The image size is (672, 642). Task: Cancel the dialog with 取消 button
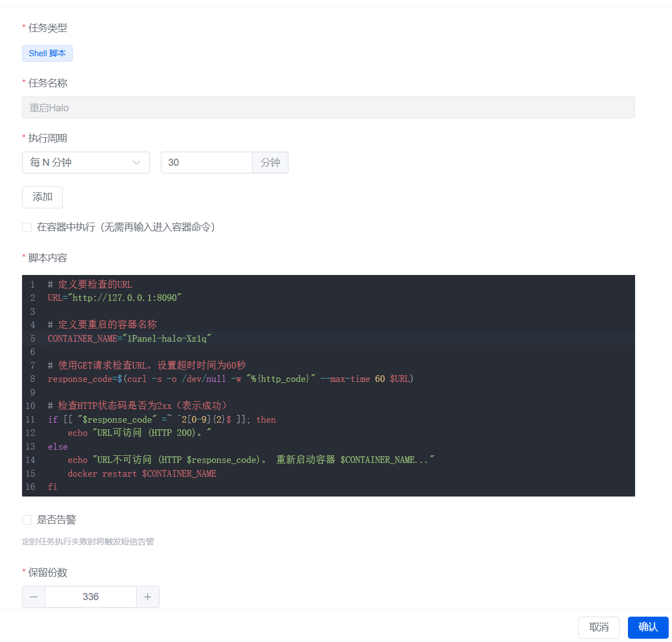coord(599,627)
